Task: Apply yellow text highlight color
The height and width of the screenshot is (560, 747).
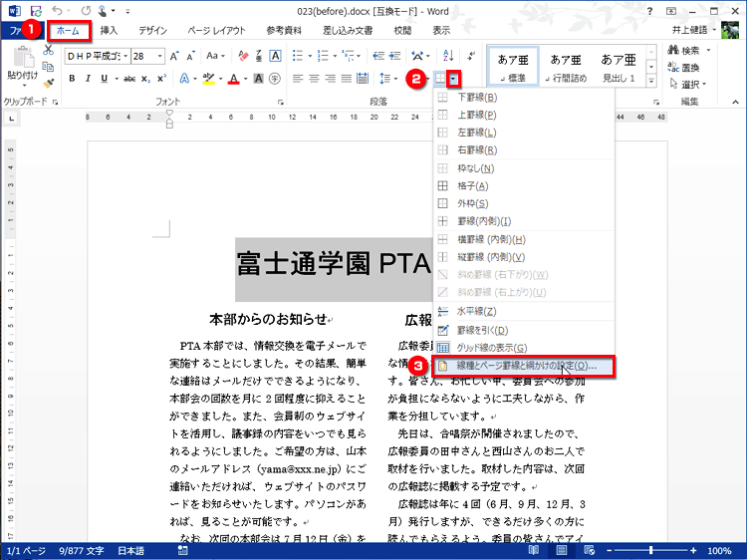Action: [208, 79]
